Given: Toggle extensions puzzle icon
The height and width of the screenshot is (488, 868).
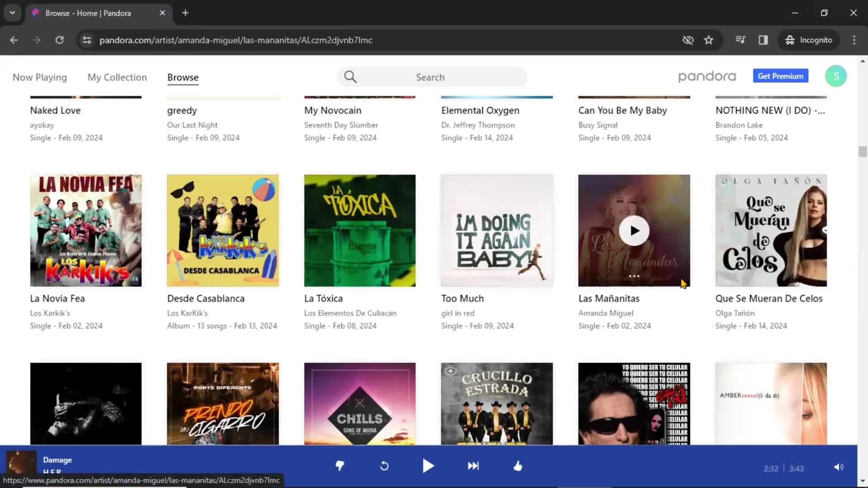Looking at the screenshot, I should click(764, 40).
